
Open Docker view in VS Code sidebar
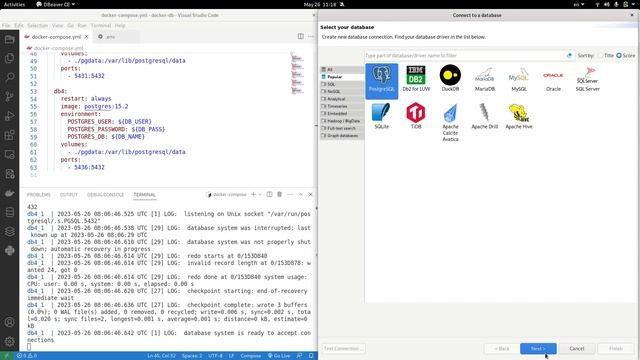pos(9,193)
